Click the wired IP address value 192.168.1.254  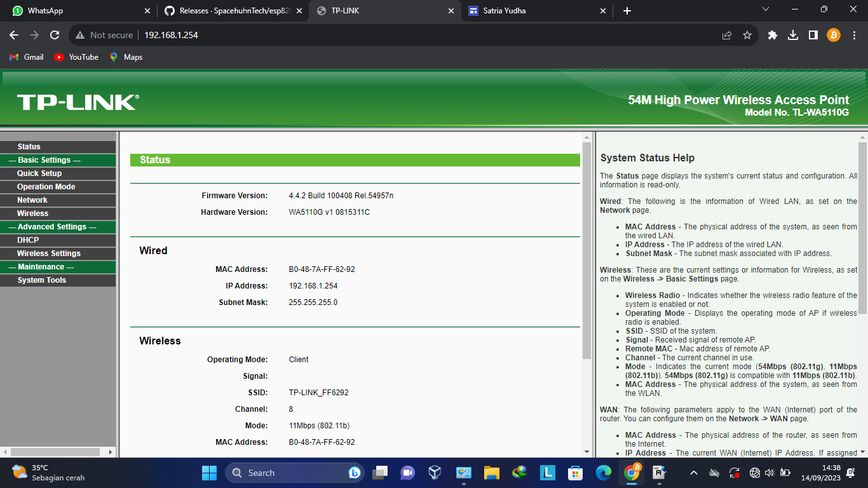pyautogui.click(x=313, y=286)
